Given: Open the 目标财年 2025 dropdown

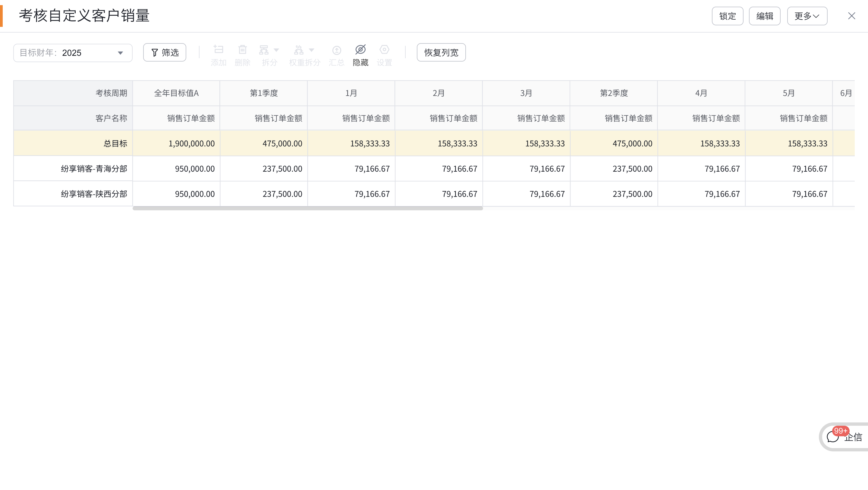Looking at the screenshot, I should tap(73, 53).
